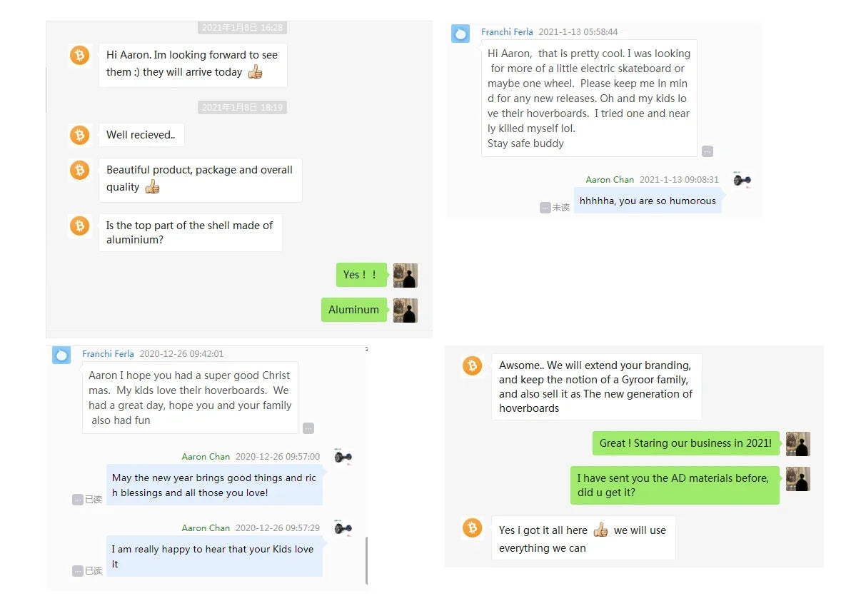
Task: Click Bitcoin avatar beside "Well recieved.." message
Action: (79, 134)
